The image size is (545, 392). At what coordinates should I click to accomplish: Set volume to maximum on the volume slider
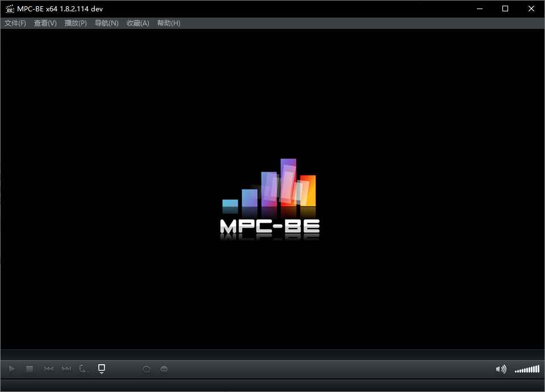[x=538, y=369]
